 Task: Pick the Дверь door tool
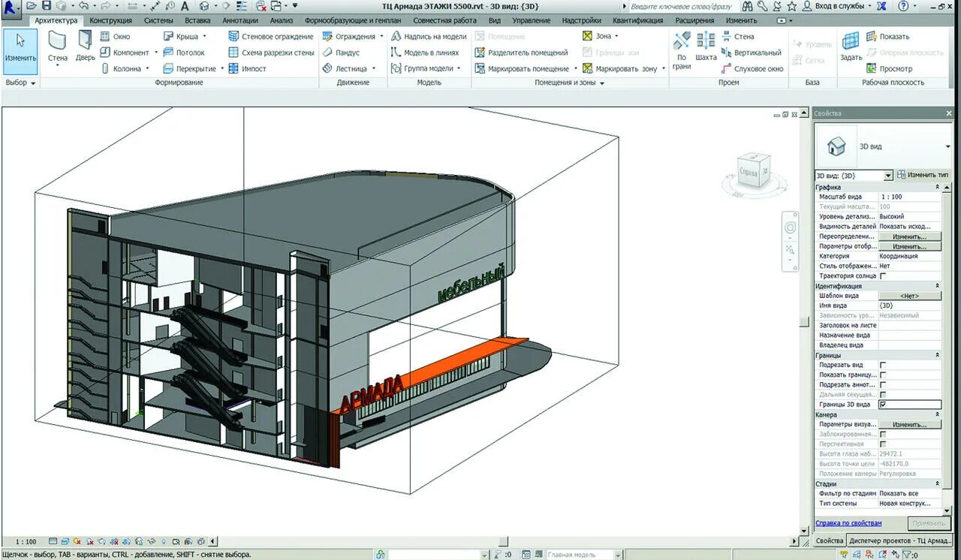click(x=85, y=47)
